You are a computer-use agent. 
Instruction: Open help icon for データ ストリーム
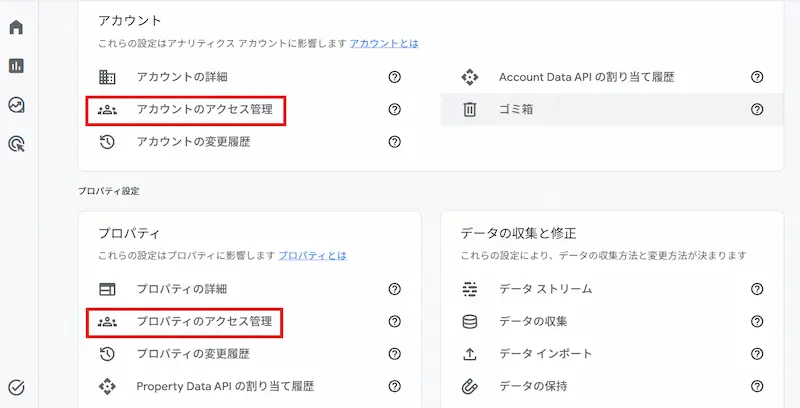click(757, 289)
